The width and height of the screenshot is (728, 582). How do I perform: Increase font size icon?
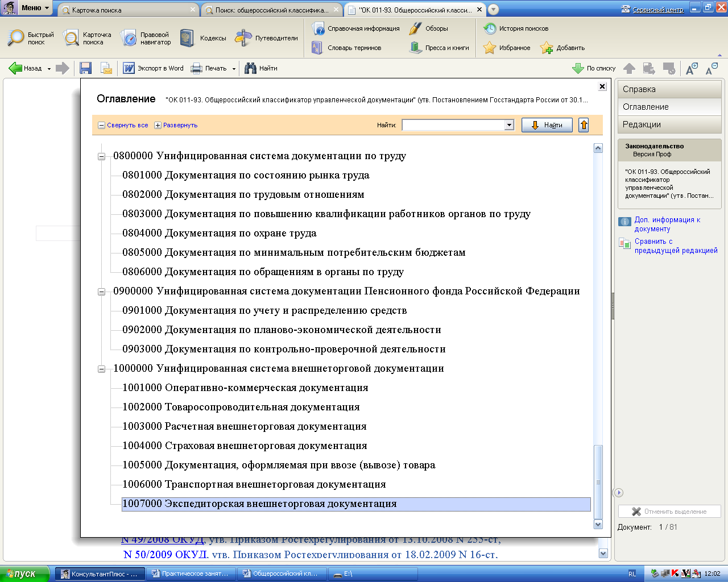(692, 69)
